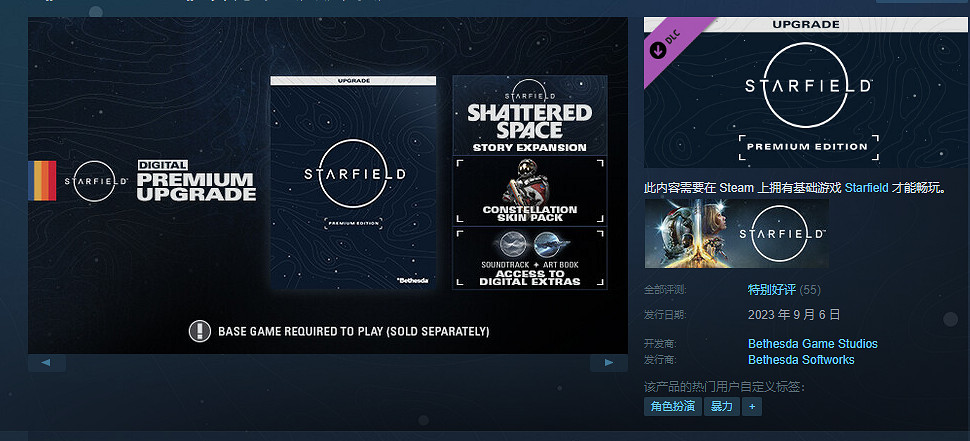
Task: Click the Shattered Space Story Expansion panel
Action: pos(529,116)
